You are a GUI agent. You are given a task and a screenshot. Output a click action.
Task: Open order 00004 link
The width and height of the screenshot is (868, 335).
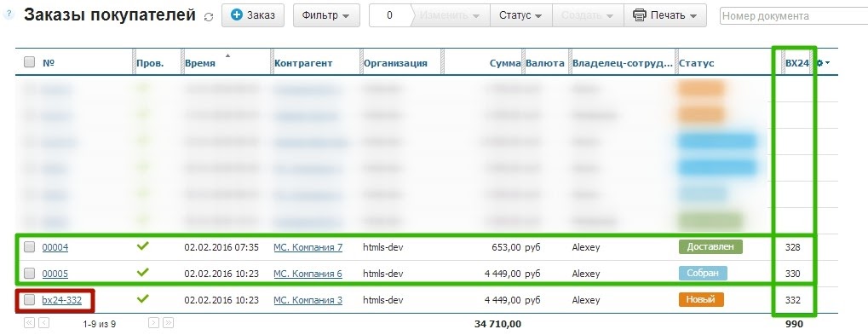(x=55, y=247)
